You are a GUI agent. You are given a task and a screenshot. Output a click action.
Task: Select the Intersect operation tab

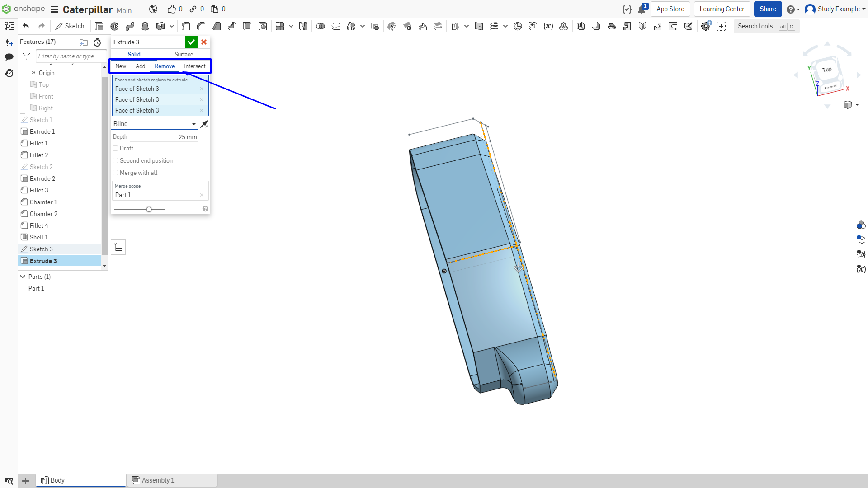point(195,66)
